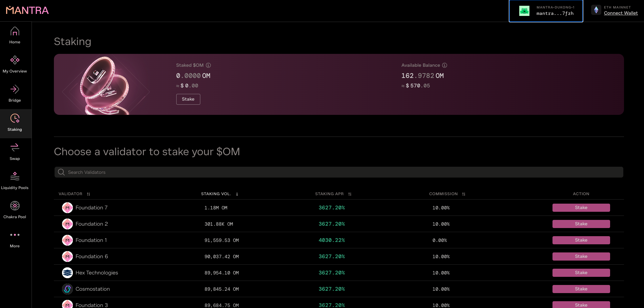The image size is (644, 308).
Task: Open Liquidity Pools from sidebar
Action: pyautogui.click(x=15, y=177)
